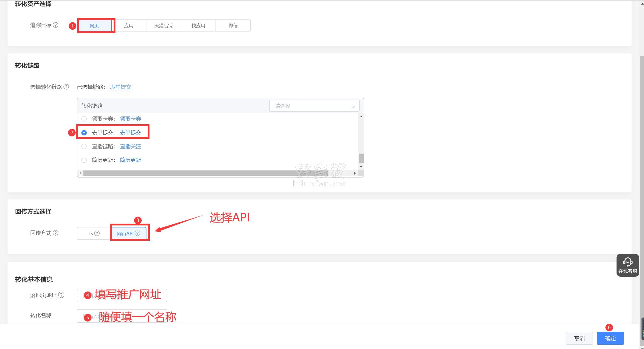Screen dimensions: 644x349
Task: Open 请选择 conversion chain dropdown
Action: pos(314,106)
